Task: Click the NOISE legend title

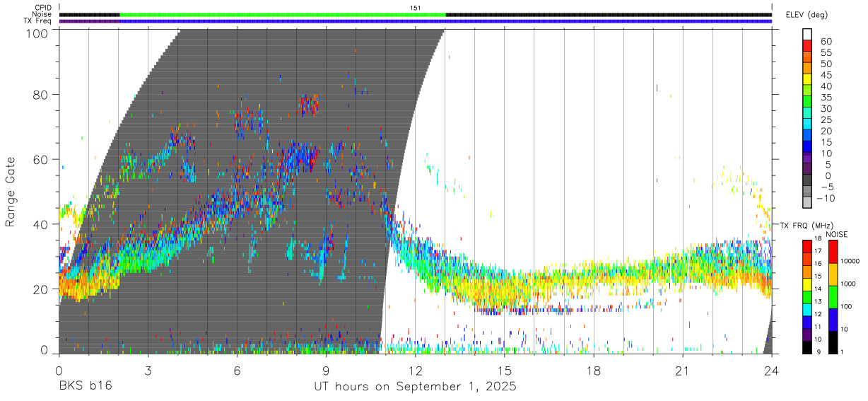Action: pyautogui.click(x=836, y=234)
